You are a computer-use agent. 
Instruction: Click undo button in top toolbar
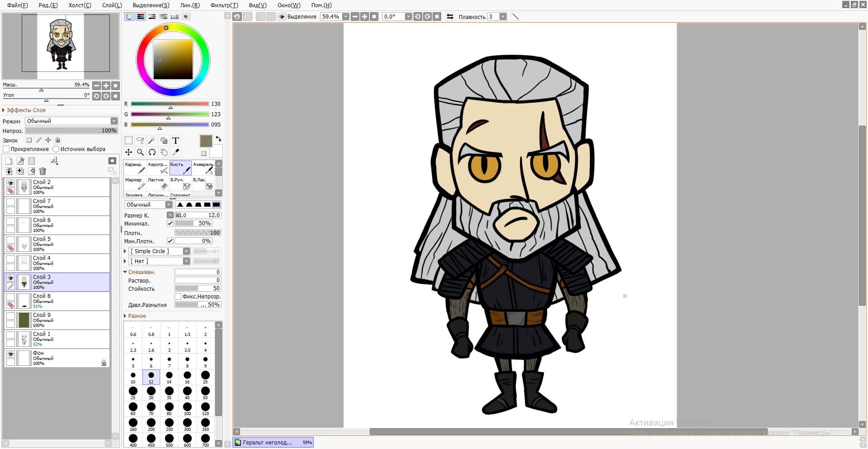pyautogui.click(x=237, y=16)
